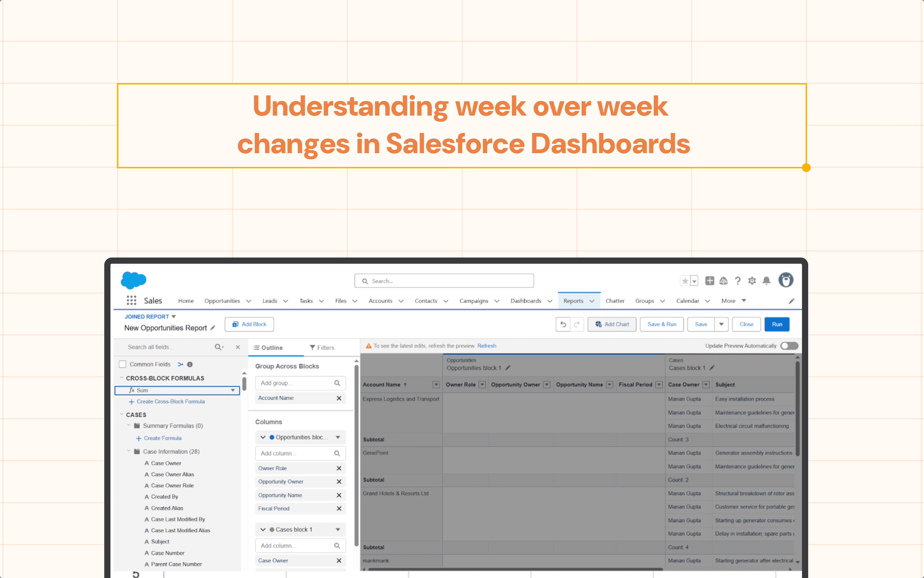Toggle Update Preview Automatically switch

pos(789,346)
